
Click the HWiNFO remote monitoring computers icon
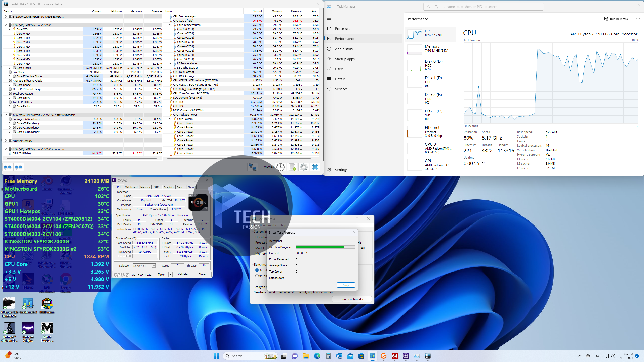point(252,167)
